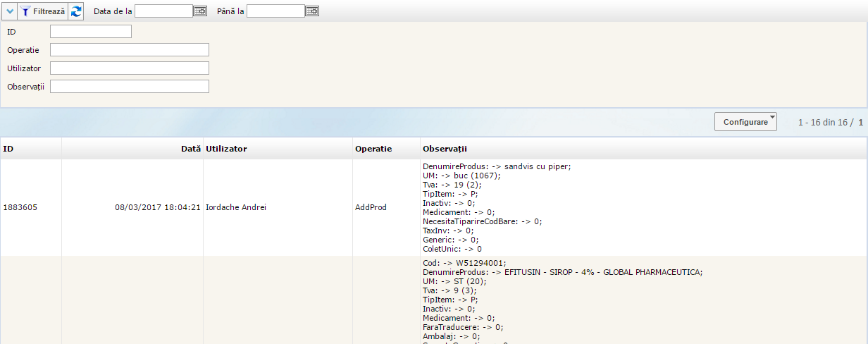
Task: Go to page 1 in pagination
Action: [860, 123]
